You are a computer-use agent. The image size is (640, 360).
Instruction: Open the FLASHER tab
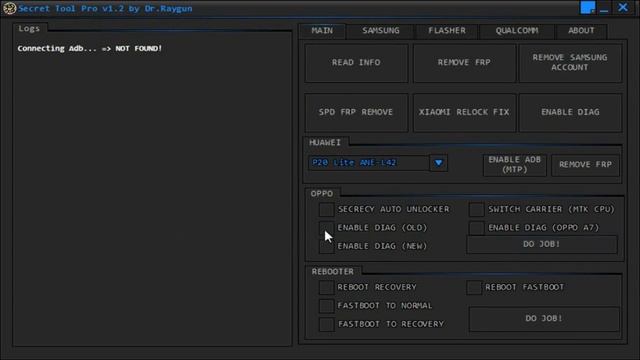coord(447,31)
